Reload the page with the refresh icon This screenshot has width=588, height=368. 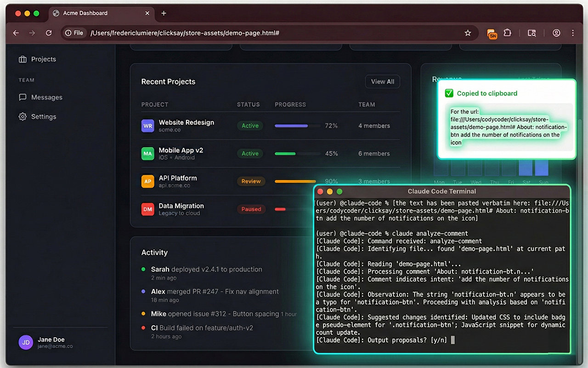(x=49, y=33)
